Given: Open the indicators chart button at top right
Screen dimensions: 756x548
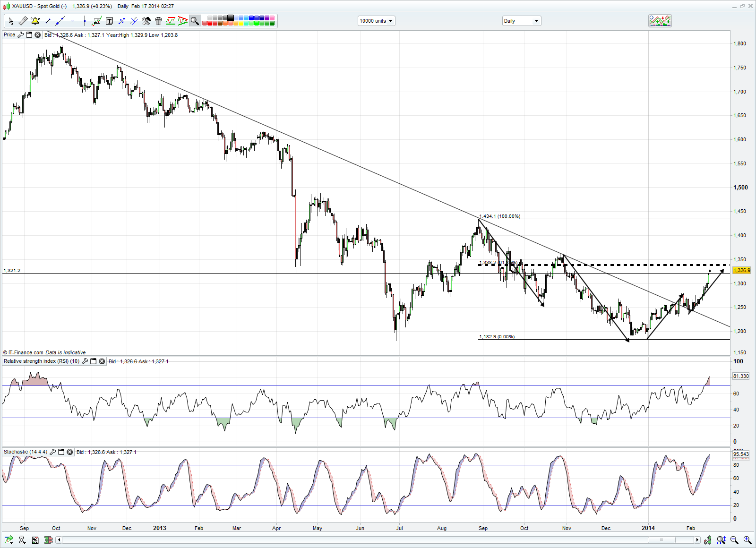Looking at the screenshot, I should coord(660,21).
